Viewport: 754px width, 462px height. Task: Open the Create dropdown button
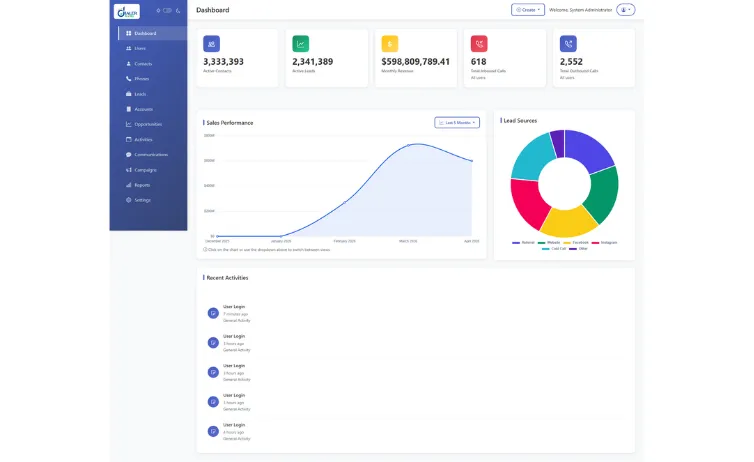[x=528, y=10]
